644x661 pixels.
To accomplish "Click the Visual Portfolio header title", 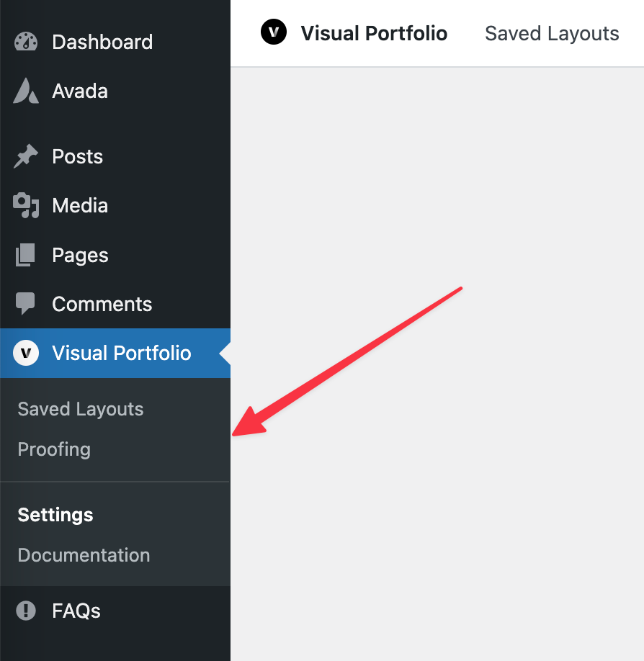I will point(374,33).
